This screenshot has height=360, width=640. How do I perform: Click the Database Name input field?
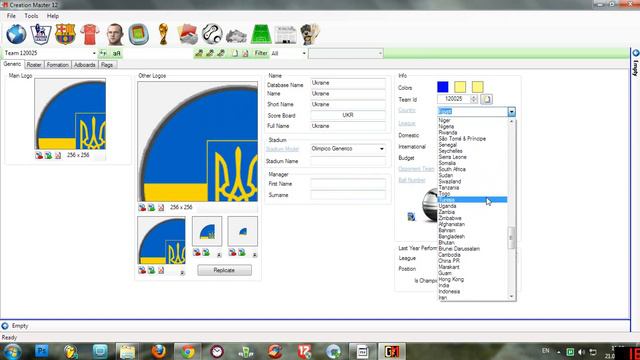click(x=348, y=83)
